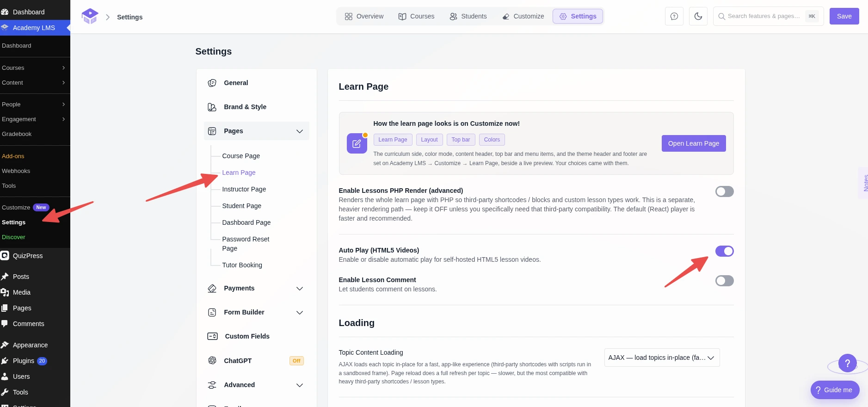Click the Plugins icon in sidebar

coord(5,361)
